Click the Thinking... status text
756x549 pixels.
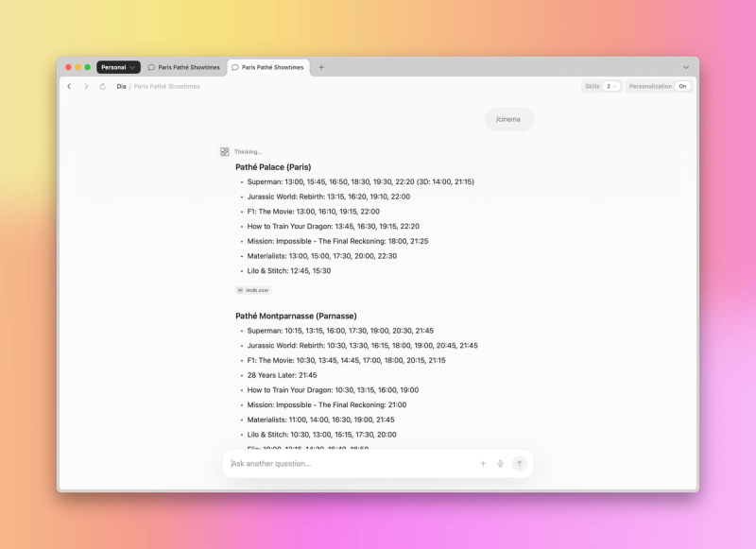tap(248, 152)
